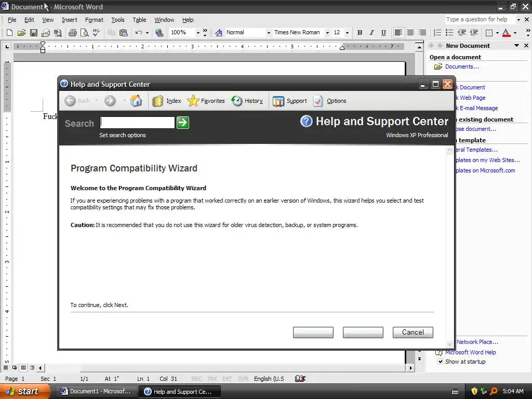532x399 pixels.
Task: Cancel the Program Compatibility Wizard
Action: [x=413, y=332]
